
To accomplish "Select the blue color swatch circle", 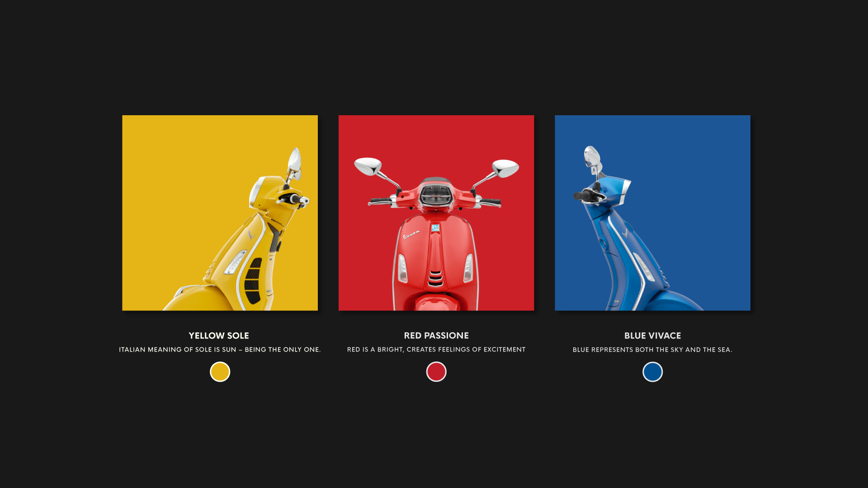I will (x=652, y=372).
